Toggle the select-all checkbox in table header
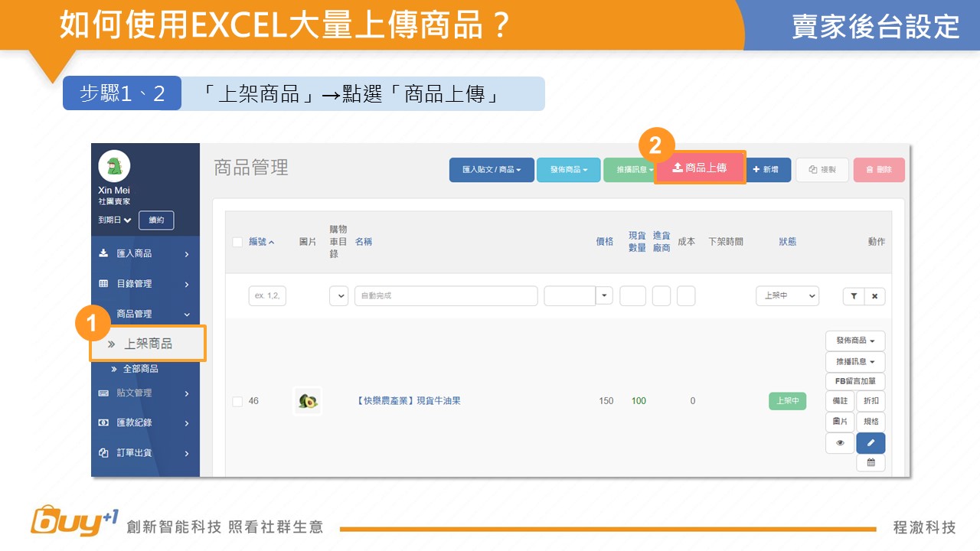The width and height of the screenshot is (980, 551). click(x=237, y=242)
